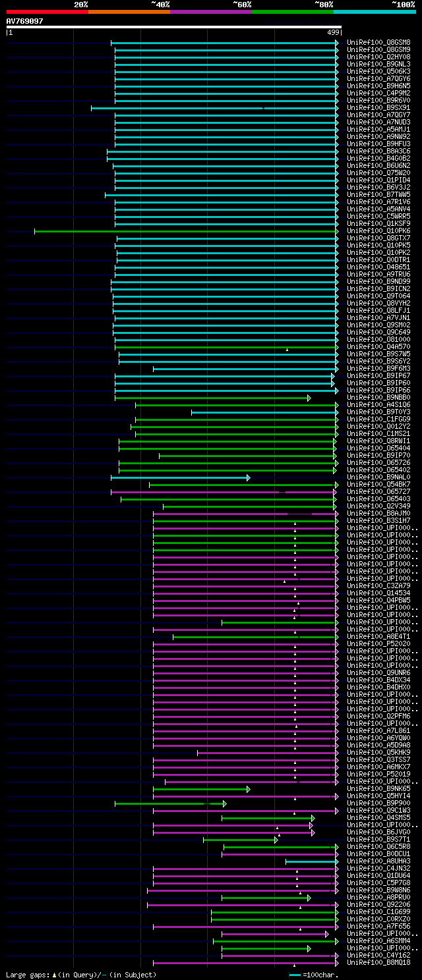The height and width of the screenshot is (980, 422).
Task: Click the cyan ~100% identity legend segment
Action: pyautogui.click(x=375, y=12)
